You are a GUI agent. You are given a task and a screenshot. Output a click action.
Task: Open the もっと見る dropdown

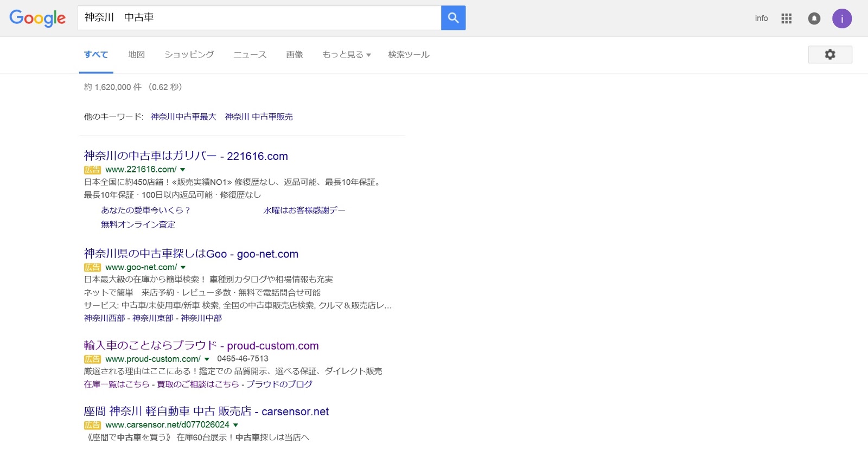click(347, 54)
